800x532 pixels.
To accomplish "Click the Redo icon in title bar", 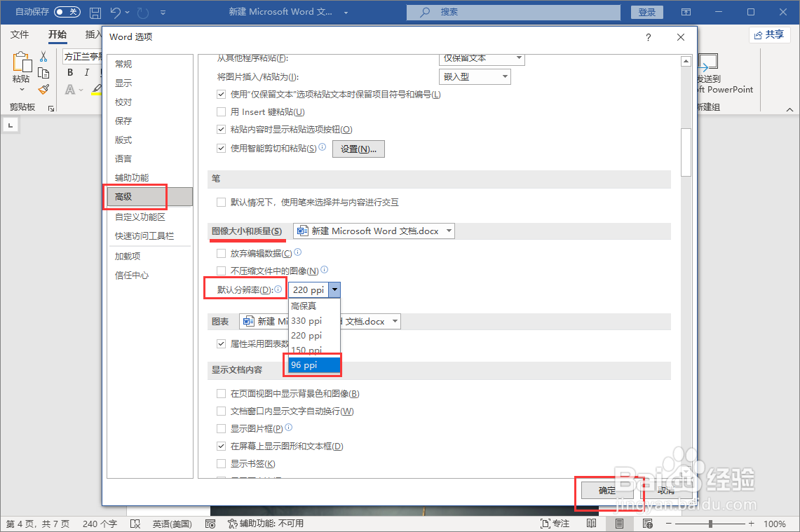I will pos(143,12).
